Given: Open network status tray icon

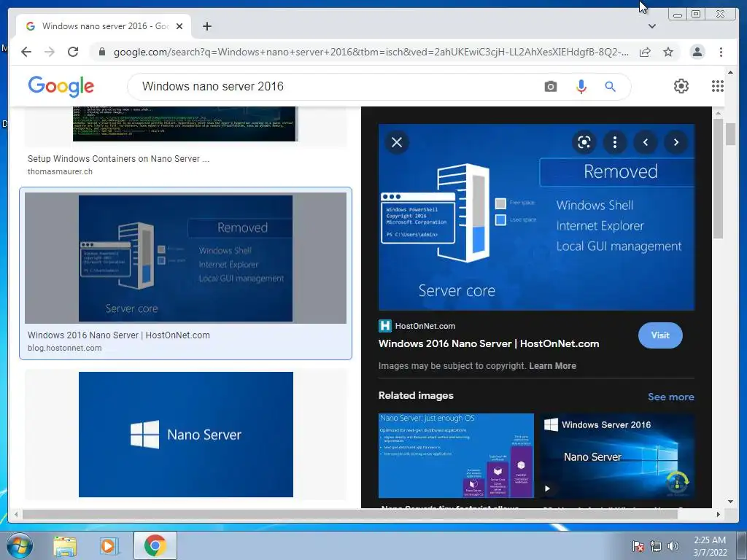Looking at the screenshot, I should tap(656, 546).
